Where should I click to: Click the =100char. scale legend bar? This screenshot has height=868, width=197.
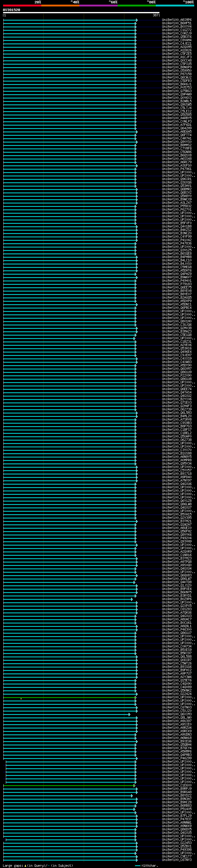point(137,866)
